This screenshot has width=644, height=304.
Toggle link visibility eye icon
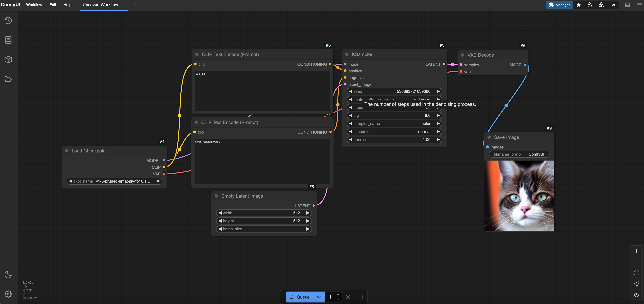636,295
